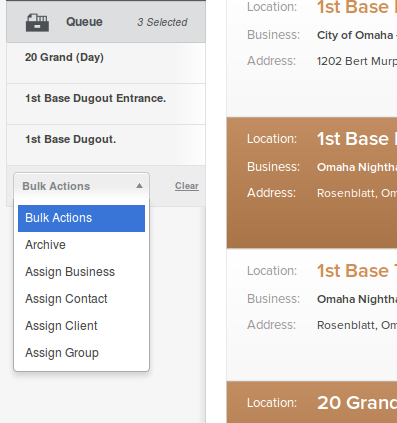The width and height of the screenshot is (397, 423).
Task: Open the 20 Gran location card title
Action: pos(357,403)
